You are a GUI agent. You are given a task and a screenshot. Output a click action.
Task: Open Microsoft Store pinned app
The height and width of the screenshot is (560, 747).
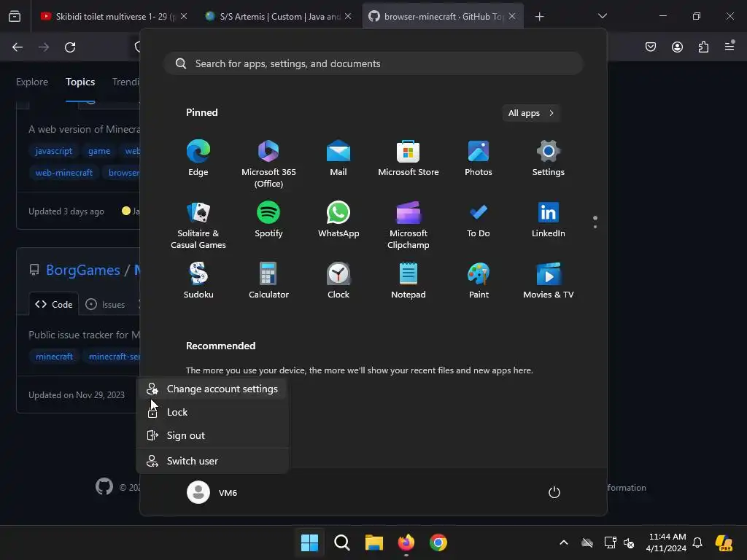(x=409, y=158)
